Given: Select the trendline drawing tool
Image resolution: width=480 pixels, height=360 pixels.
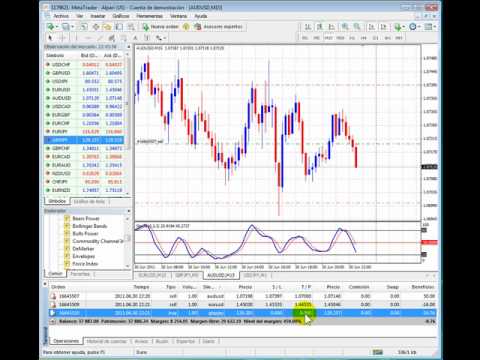Looking at the screenshot, I should click(100, 38).
